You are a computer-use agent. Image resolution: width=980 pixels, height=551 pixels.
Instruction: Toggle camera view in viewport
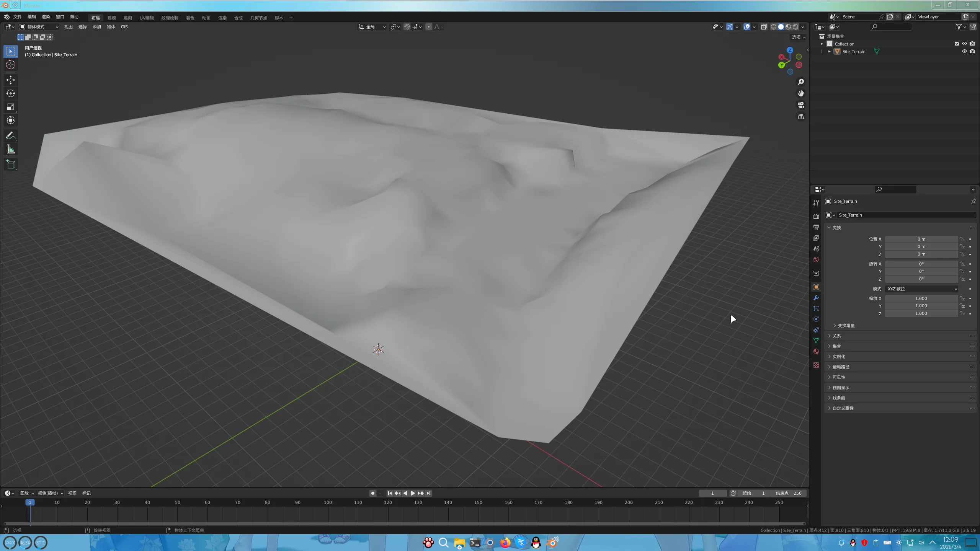coord(800,105)
